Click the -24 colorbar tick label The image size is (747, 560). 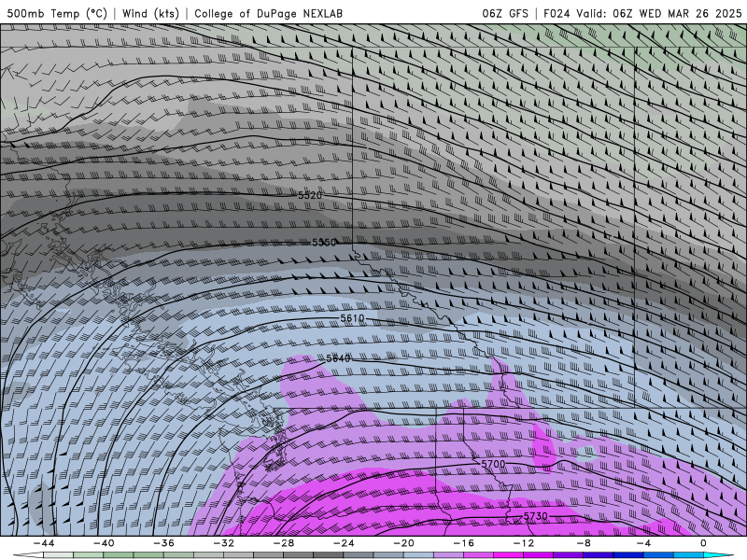pos(344,543)
